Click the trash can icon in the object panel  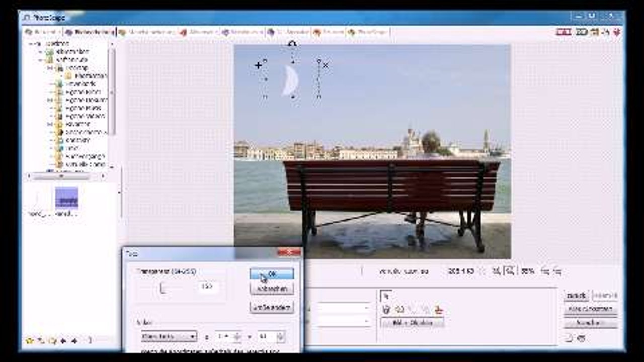(386, 310)
